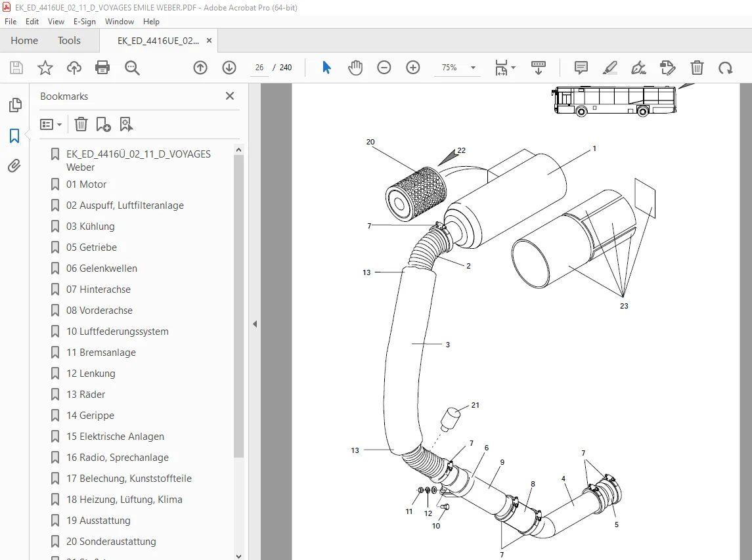Collapse the navigation pane arrow

click(255, 324)
